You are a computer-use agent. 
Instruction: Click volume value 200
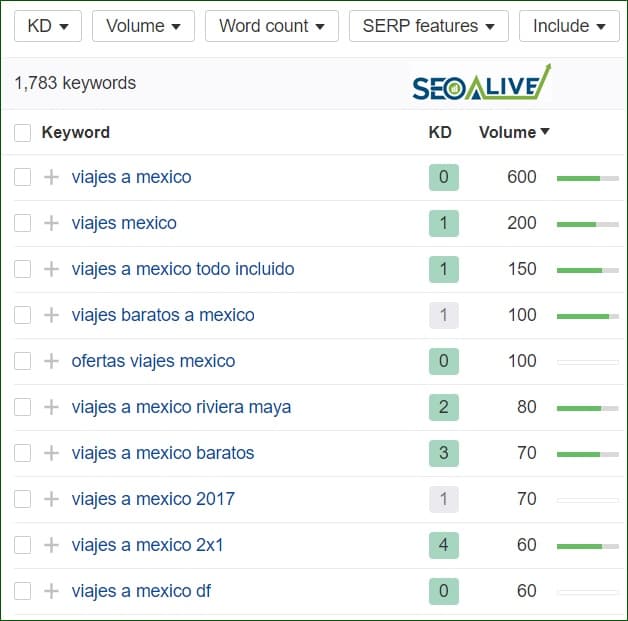tap(521, 223)
